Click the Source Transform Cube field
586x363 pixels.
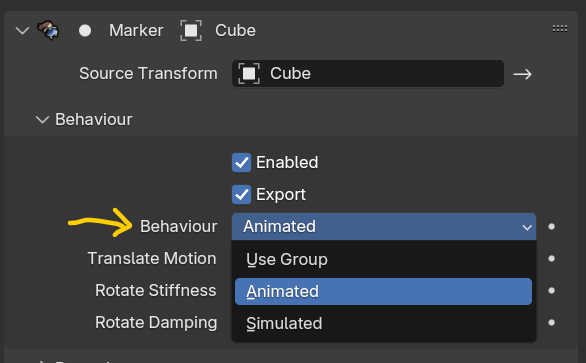tap(368, 74)
